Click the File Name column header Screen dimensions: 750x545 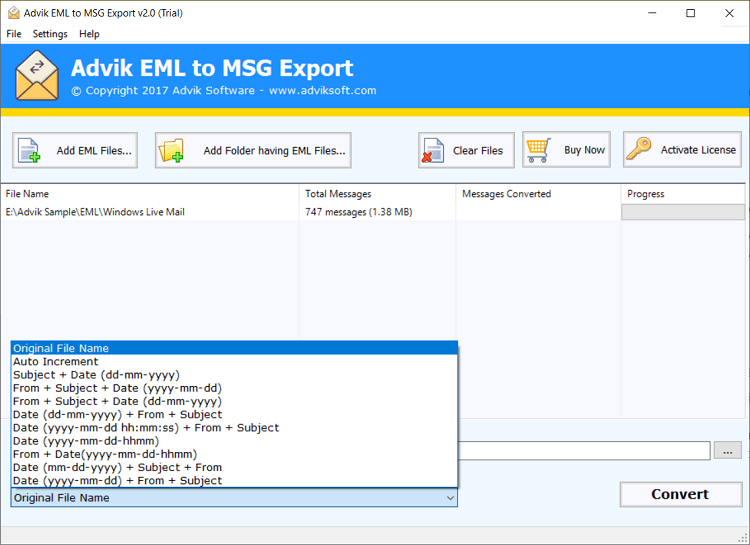[x=150, y=194]
